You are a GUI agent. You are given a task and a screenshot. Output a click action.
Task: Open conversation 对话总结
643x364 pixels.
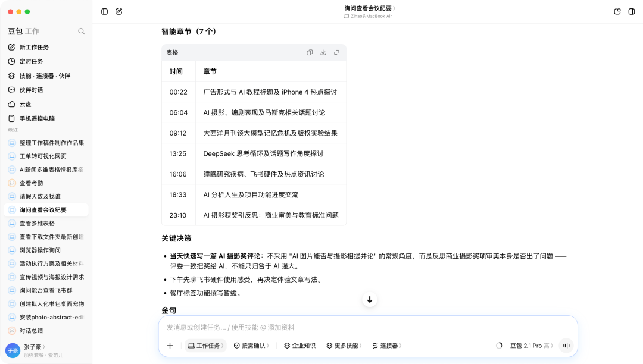coord(46,331)
